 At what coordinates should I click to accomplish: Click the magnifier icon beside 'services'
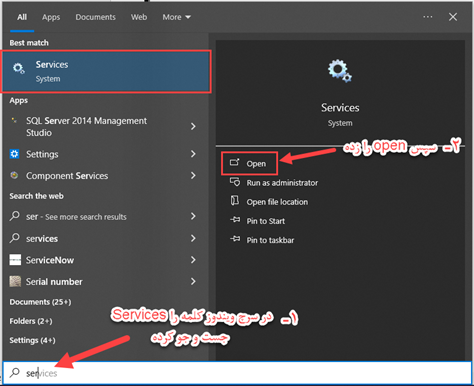(15, 238)
